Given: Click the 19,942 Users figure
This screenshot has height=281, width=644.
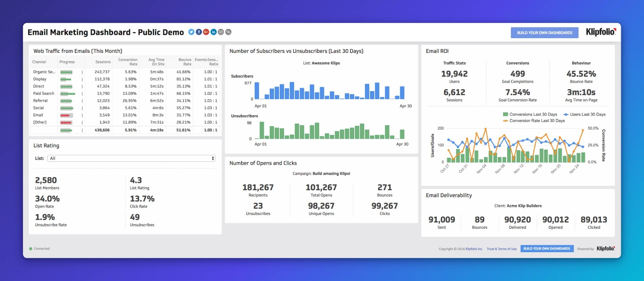Looking at the screenshot, I should [454, 74].
